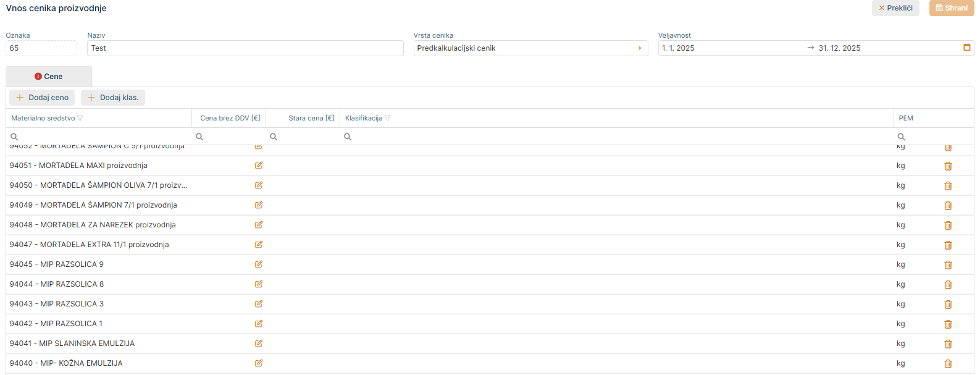
Task: Edit price of MIP SLANINSKA EMULZIJA
Action: point(259,343)
